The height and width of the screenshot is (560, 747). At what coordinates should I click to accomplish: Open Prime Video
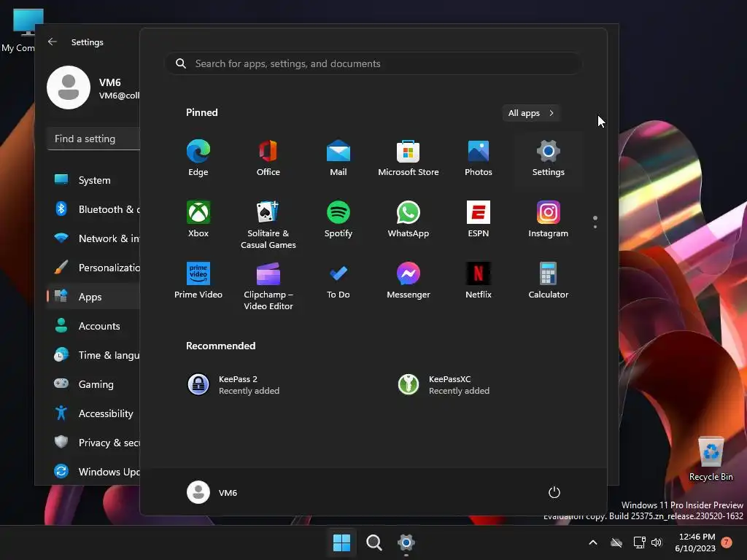pyautogui.click(x=198, y=281)
